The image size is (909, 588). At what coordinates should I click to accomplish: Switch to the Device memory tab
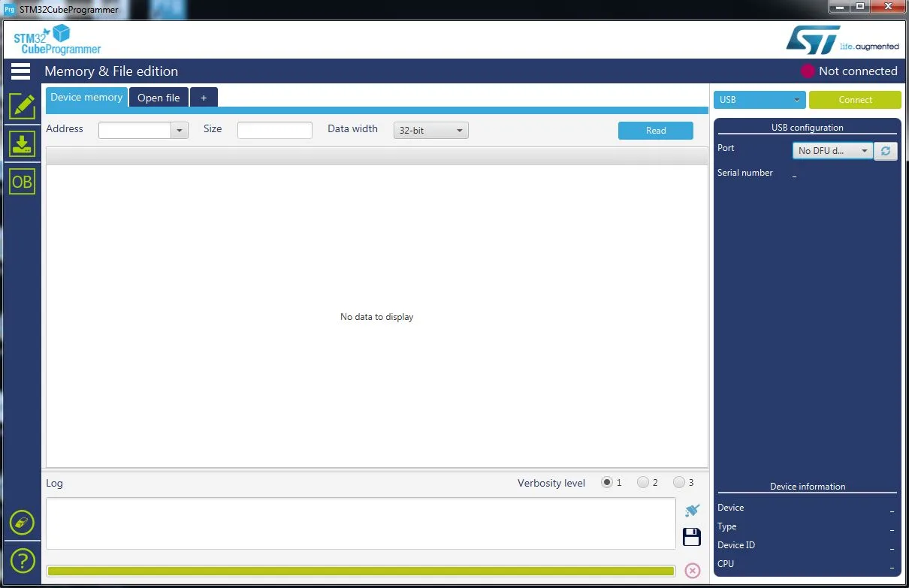(x=86, y=98)
